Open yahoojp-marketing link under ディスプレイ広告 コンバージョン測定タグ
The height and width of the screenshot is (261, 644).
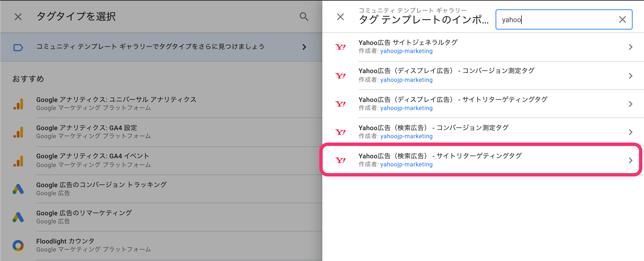point(406,80)
